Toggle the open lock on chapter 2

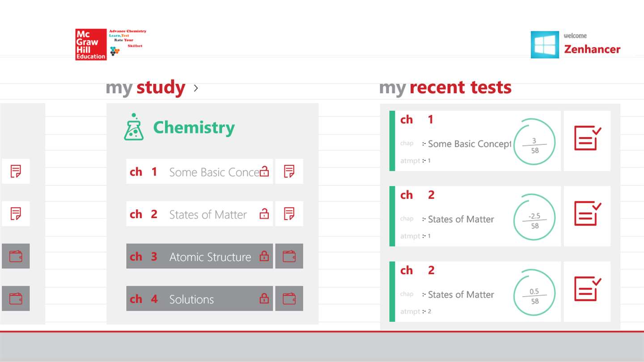point(264,214)
